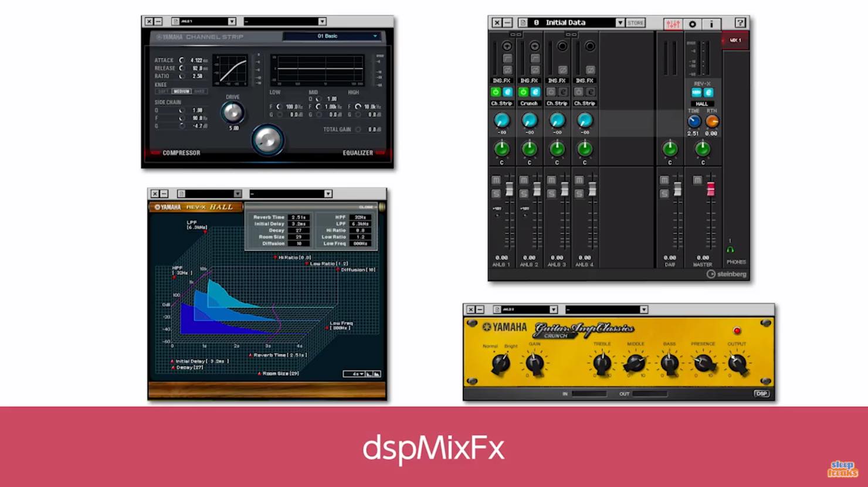The image size is (868, 487).
Task: Solo ANLG 3 channel
Action: (x=551, y=193)
